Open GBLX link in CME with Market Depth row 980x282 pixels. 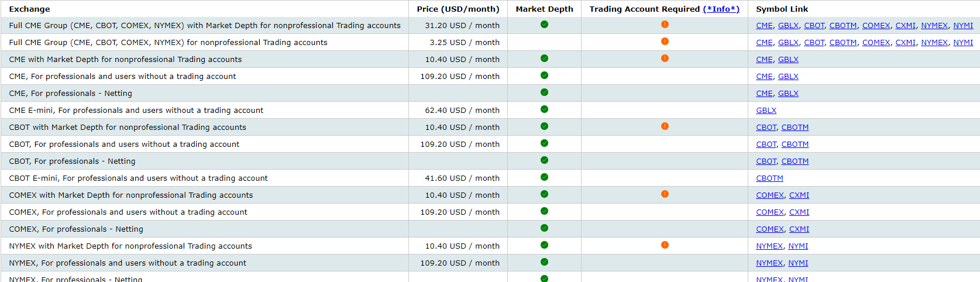[x=788, y=60]
